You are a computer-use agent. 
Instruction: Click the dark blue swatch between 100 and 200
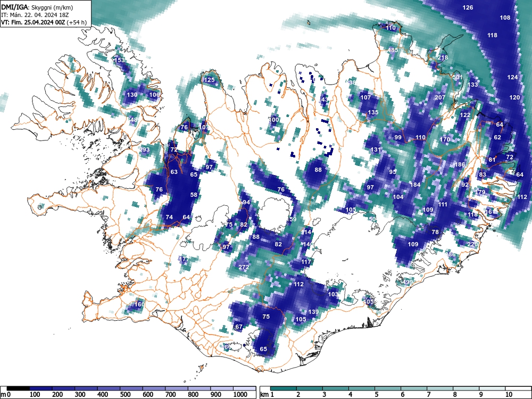pos(41,388)
